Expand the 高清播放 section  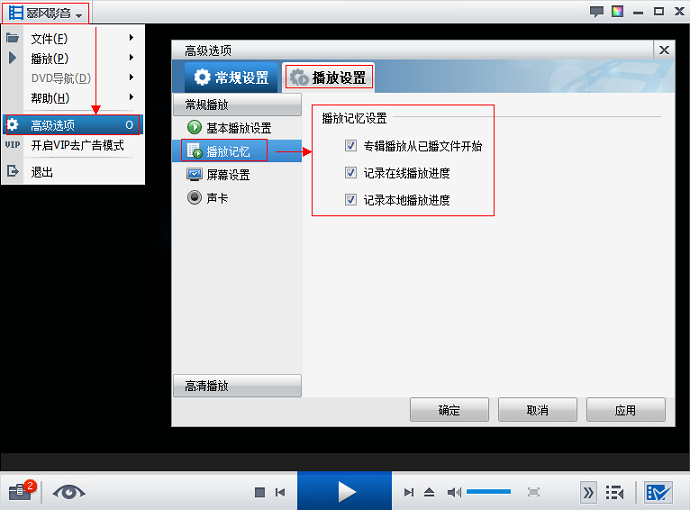pos(236,386)
